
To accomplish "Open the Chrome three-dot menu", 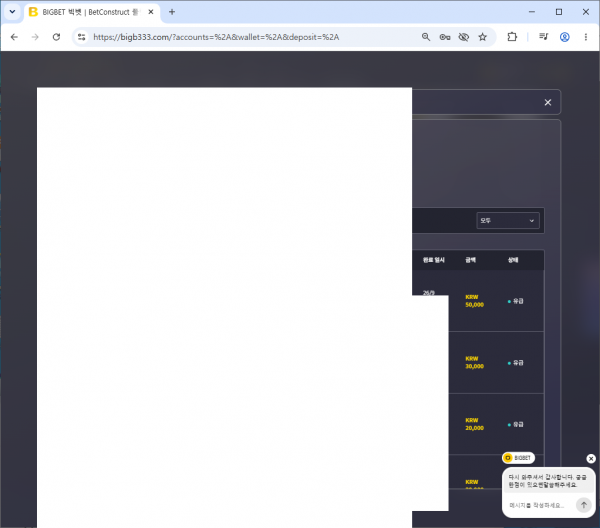I will 585,37.
